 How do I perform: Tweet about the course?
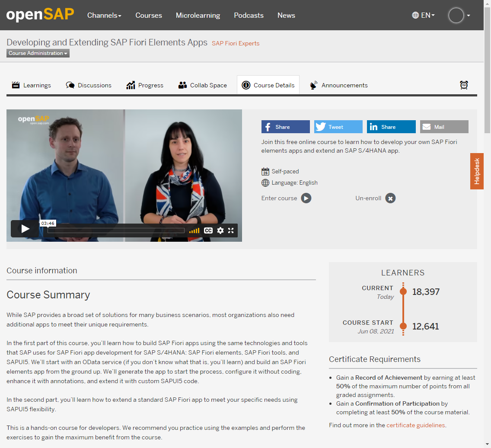[x=338, y=127]
